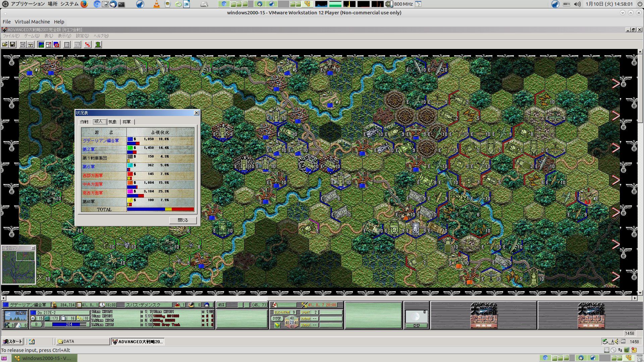Click the green general silhouette toolbar icon
Viewport: 644px width, 362px height.
98,45
